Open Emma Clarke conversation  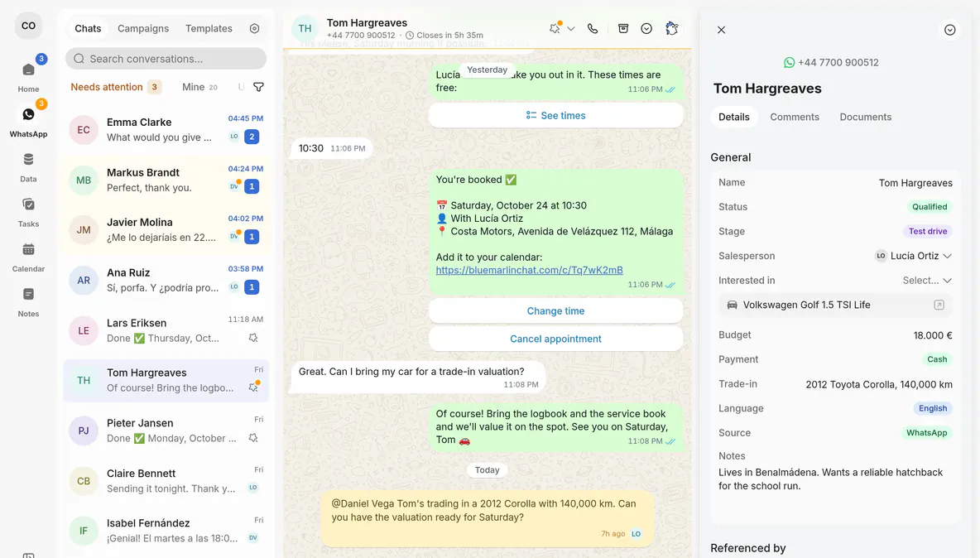166,129
